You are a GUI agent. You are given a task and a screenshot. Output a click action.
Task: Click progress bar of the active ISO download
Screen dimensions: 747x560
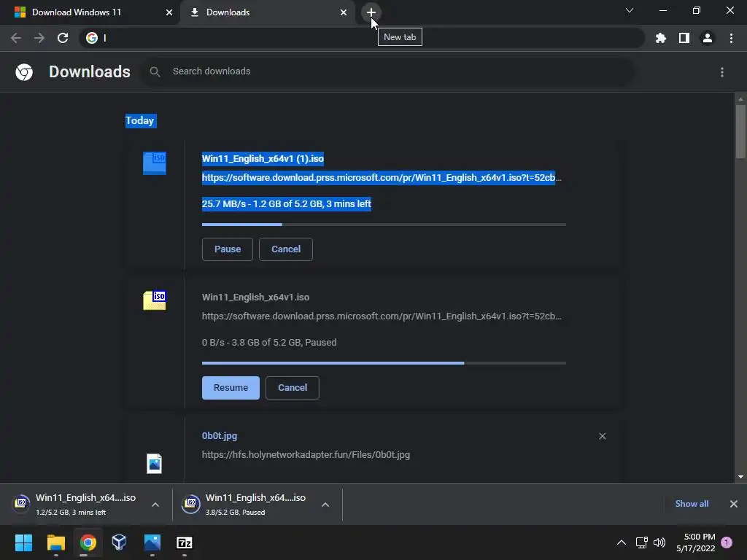coord(384,225)
